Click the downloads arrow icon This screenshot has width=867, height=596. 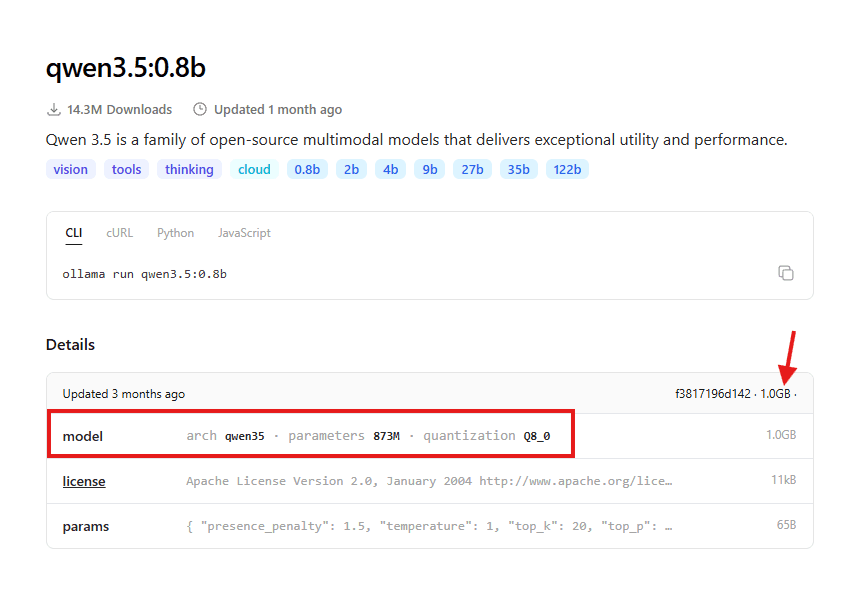54,109
